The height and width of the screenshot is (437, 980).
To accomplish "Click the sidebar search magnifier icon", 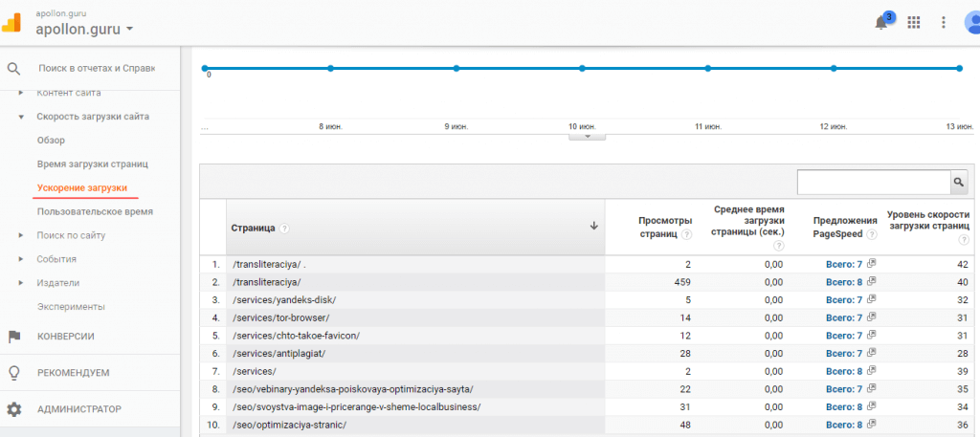I will coord(13,68).
